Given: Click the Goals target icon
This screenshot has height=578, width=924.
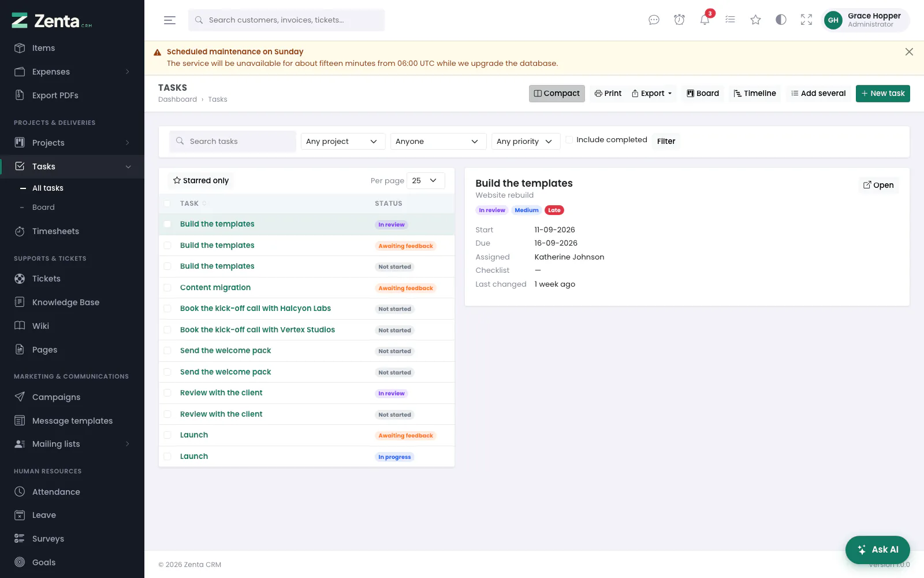Looking at the screenshot, I should pos(20,562).
